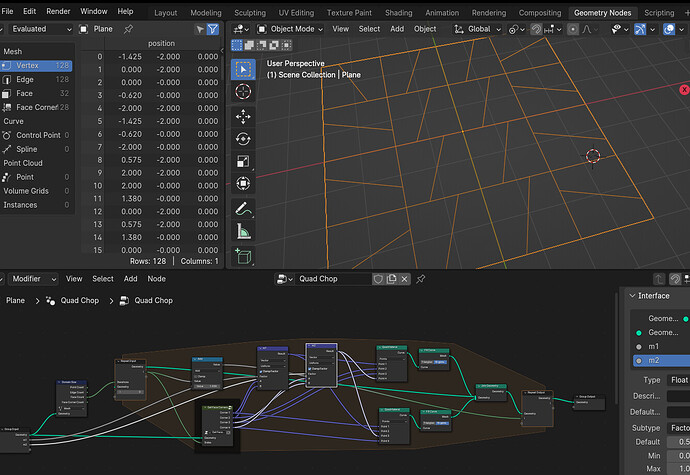Click the go to parent node tree icon
The height and width of the screenshot is (475, 690).
pos(659,279)
